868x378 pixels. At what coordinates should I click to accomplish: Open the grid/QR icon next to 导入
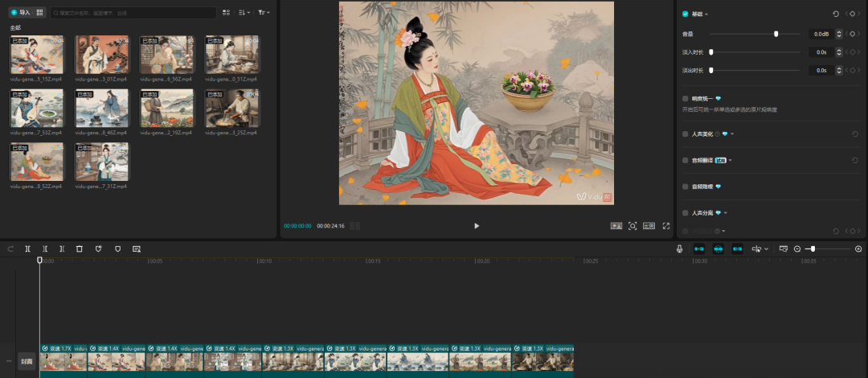click(39, 12)
